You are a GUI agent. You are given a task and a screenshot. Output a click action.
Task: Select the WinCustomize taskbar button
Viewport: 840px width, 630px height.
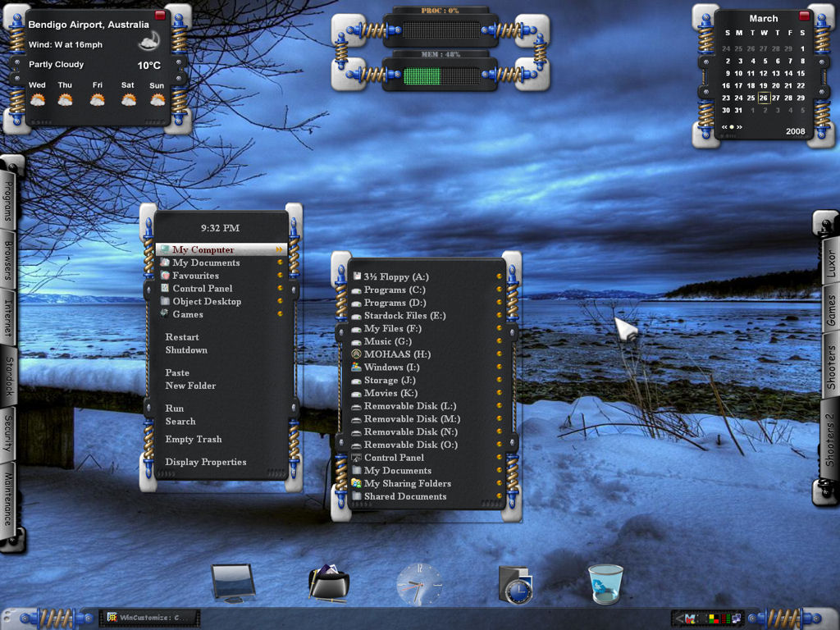149,618
